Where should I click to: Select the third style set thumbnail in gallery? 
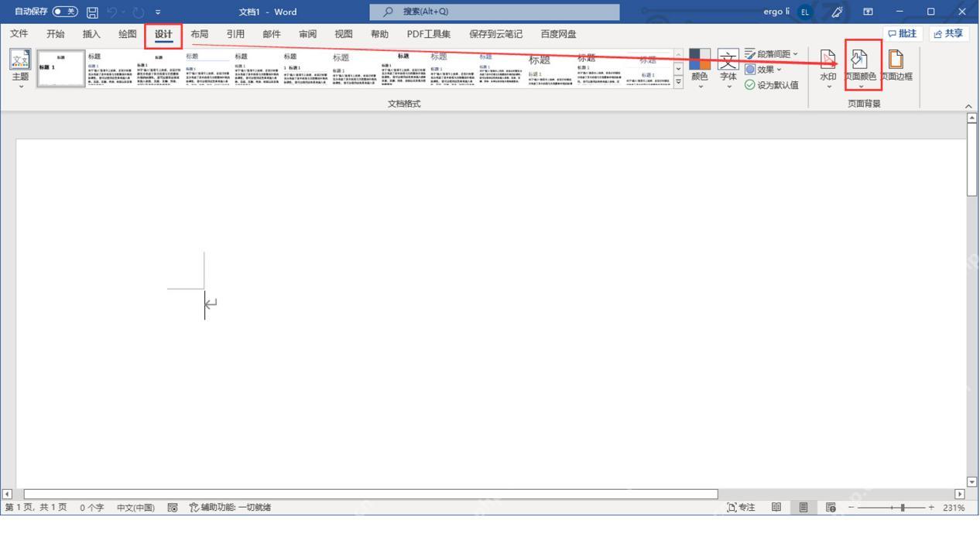159,68
